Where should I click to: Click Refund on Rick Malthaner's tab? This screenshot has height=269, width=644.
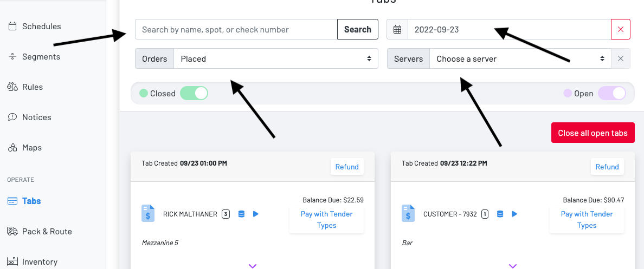coord(347,167)
